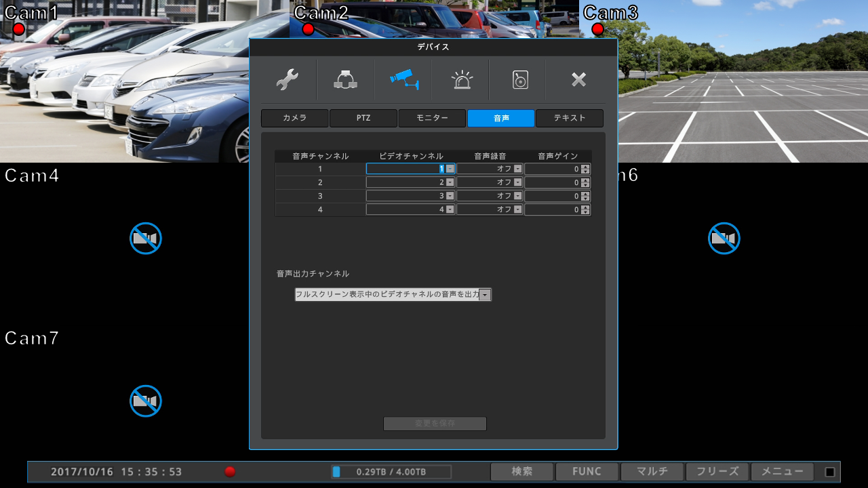Screen dimensions: 868x488
Task: Open the system settings wrench icon
Action: coord(288,80)
